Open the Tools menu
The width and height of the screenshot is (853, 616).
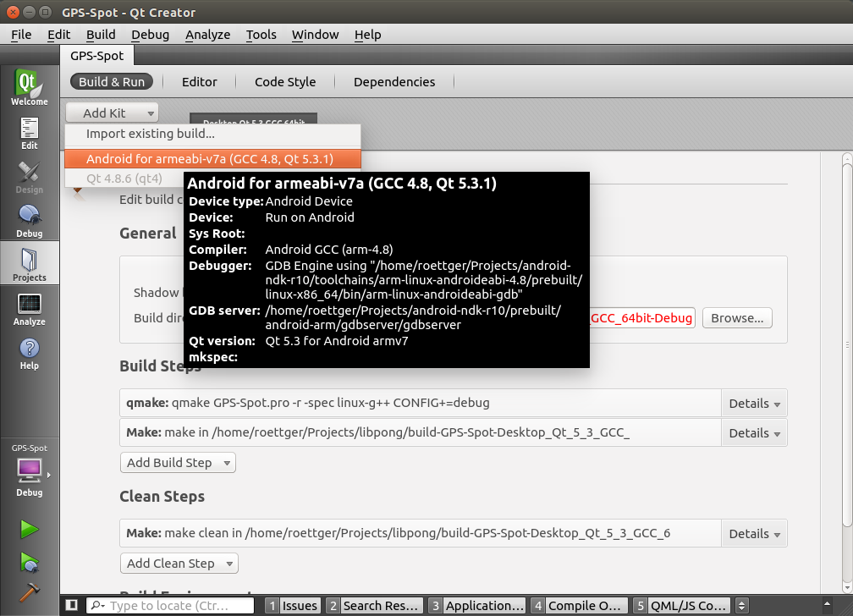pyautogui.click(x=261, y=35)
